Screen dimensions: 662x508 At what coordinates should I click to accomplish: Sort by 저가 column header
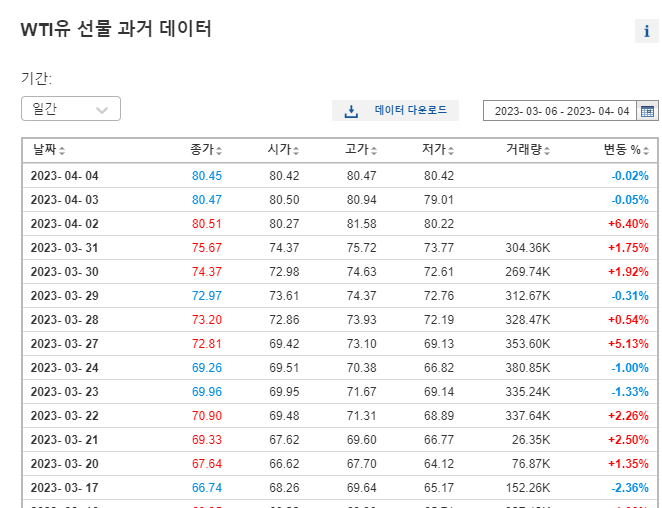(x=438, y=149)
